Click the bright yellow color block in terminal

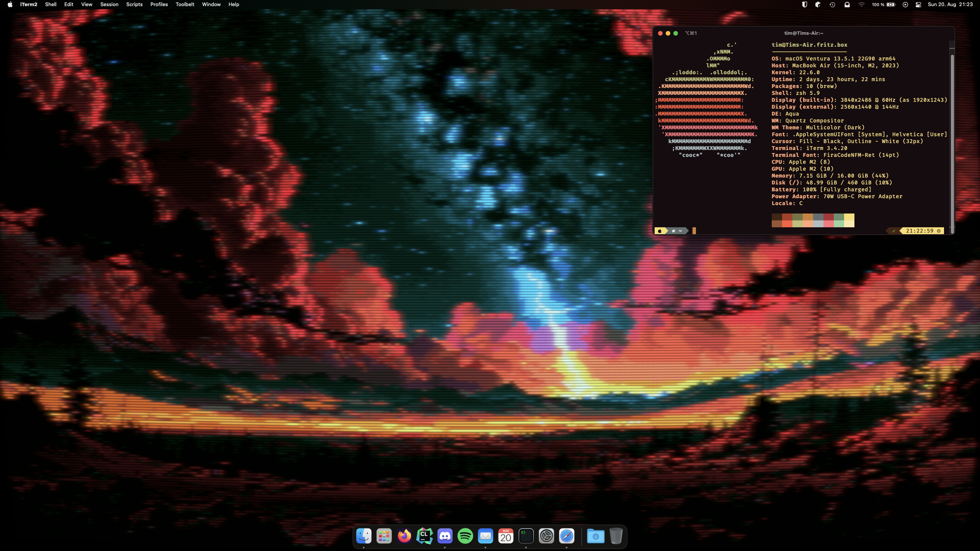[x=849, y=217]
